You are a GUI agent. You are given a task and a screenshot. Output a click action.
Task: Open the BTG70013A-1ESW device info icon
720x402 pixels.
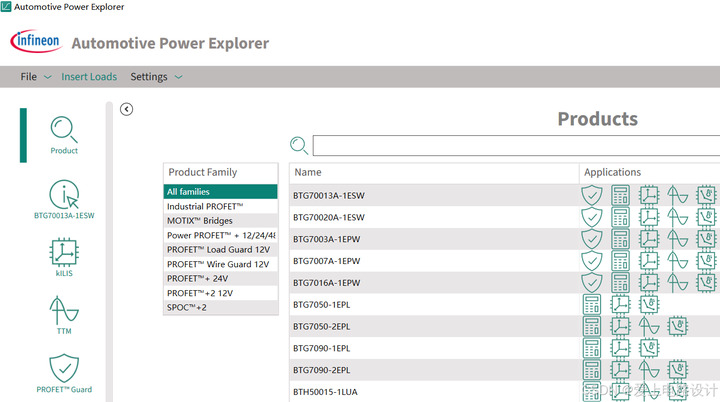pos(64,195)
